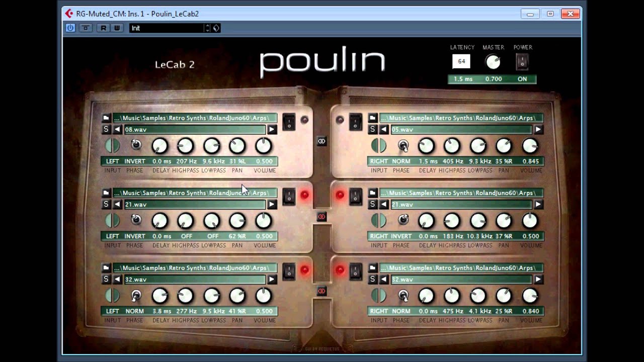Enable Read automation with R button
Image resolution: width=644 pixels, height=362 pixels.
click(104, 28)
